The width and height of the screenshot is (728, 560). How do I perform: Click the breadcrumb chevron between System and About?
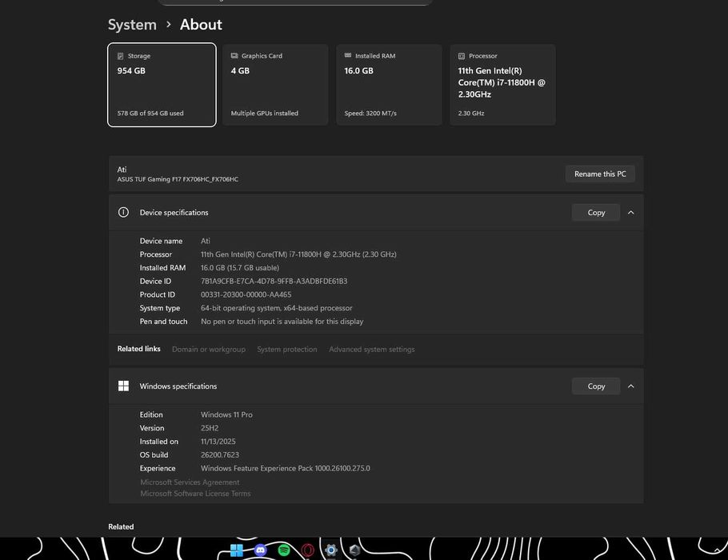[169, 24]
